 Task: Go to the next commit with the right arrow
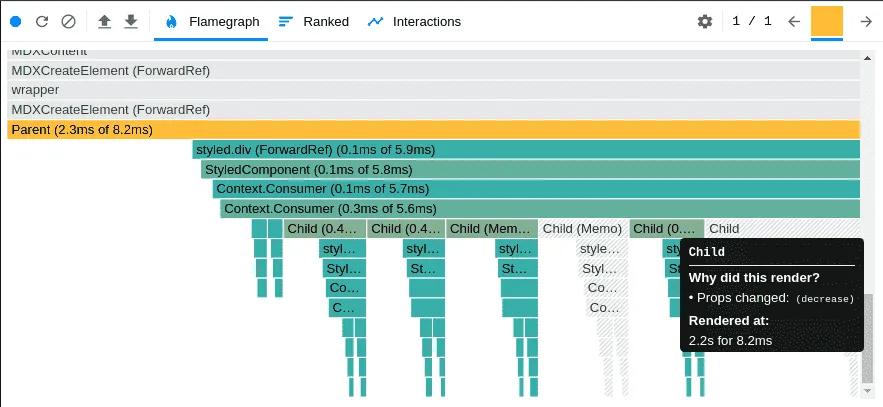(x=866, y=21)
